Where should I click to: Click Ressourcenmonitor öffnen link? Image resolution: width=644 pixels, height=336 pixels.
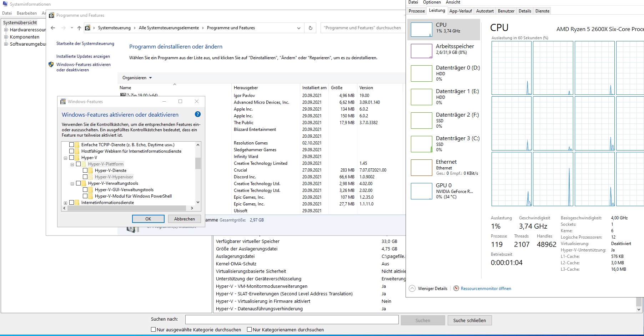[486, 289]
